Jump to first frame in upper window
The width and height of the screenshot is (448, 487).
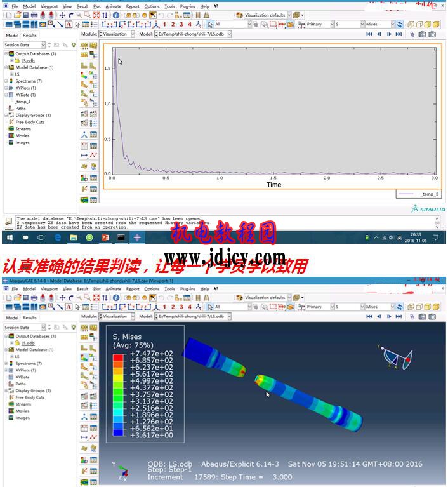coord(369,34)
